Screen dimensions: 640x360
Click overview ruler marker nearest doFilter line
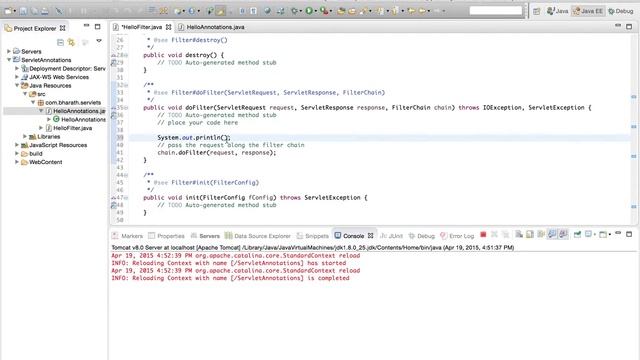pos(633,97)
